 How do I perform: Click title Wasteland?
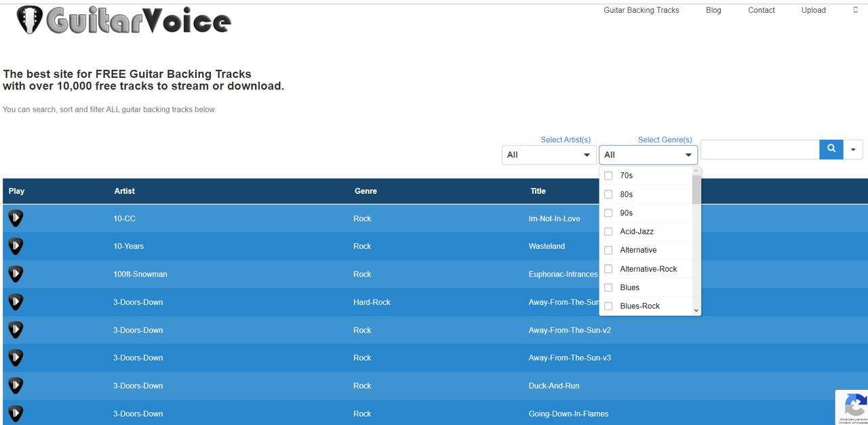(547, 246)
